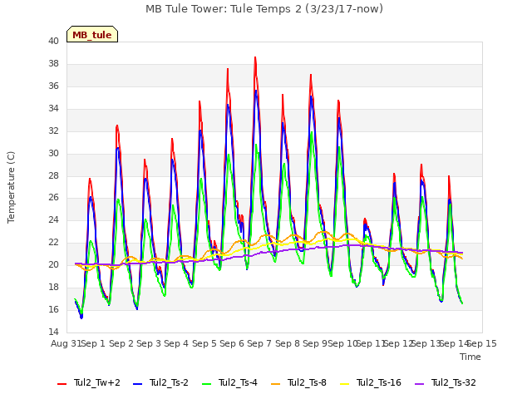This screenshot has width=532, height=399.
Task: Click the red Tul2_Tw+2 legend swatch
Action: [x=62, y=383]
